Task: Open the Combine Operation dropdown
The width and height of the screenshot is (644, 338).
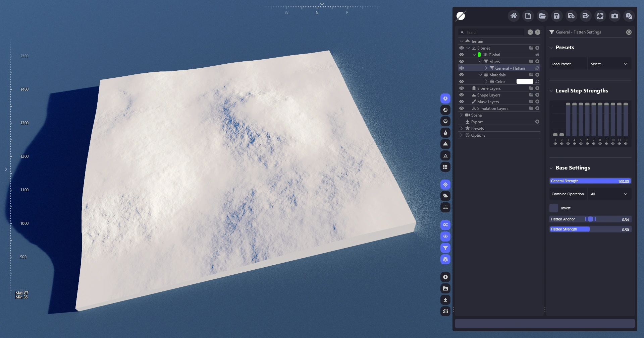Action: point(609,194)
